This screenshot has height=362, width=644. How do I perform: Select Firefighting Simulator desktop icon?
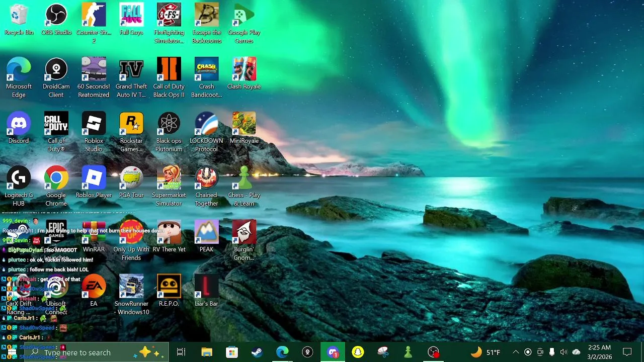click(x=169, y=24)
